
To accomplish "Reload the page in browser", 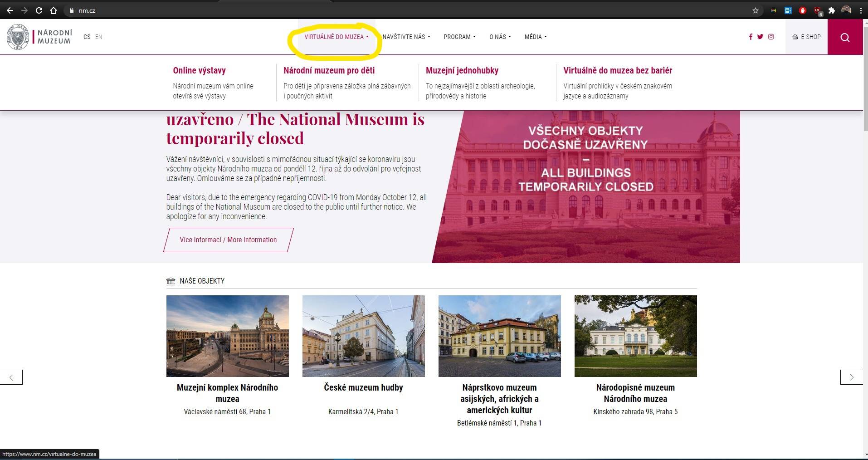I will point(39,10).
